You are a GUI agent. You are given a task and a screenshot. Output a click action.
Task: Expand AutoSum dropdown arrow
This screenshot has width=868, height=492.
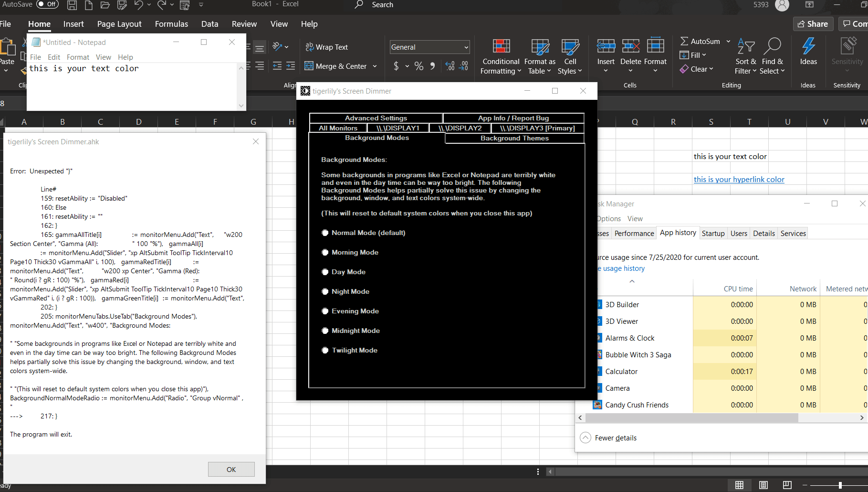(728, 41)
